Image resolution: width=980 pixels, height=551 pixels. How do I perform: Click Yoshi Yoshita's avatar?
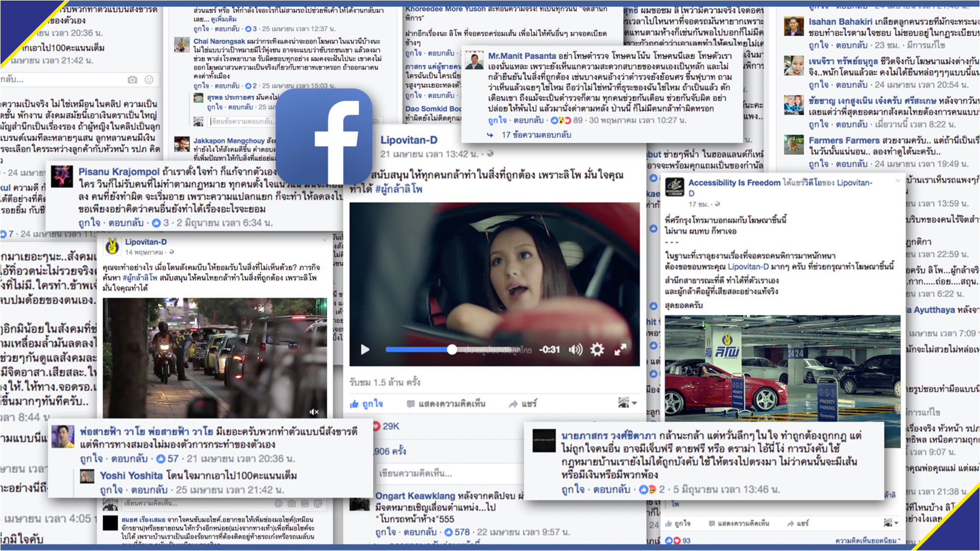click(87, 477)
